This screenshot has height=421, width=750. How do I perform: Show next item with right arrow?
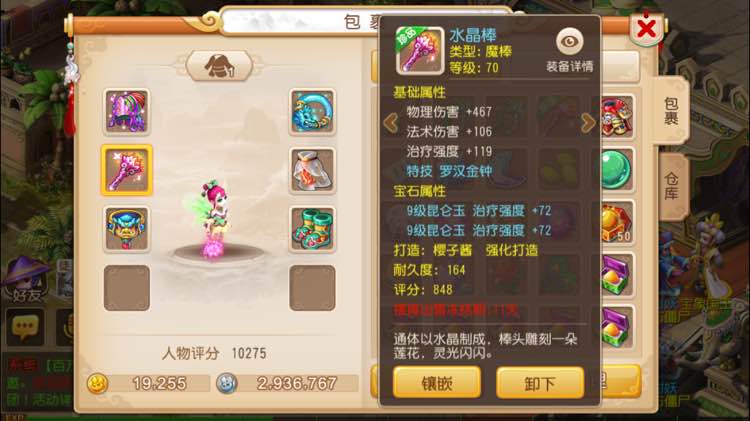point(587,122)
